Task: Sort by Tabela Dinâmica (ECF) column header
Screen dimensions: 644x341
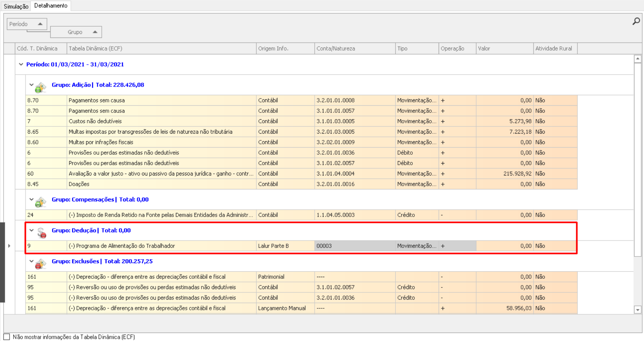Action: [x=161, y=49]
